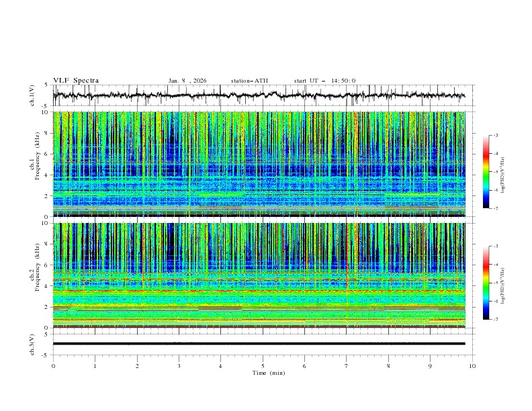The width and height of the screenshot is (532, 411).
Task: Click the 10 minute tick on time axis
Action: click(472, 365)
